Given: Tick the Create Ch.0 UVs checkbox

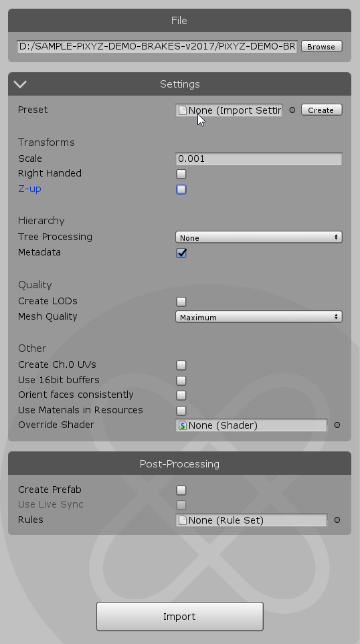Looking at the screenshot, I should [181, 365].
